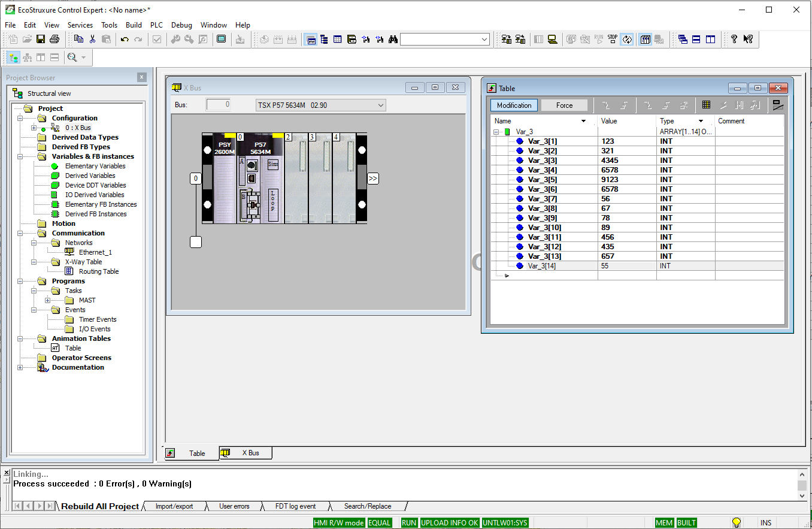Image resolution: width=812 pixels, height=529 pixels.
Task: Click the output panel scroll down arrow
Action: pos(802,495)
